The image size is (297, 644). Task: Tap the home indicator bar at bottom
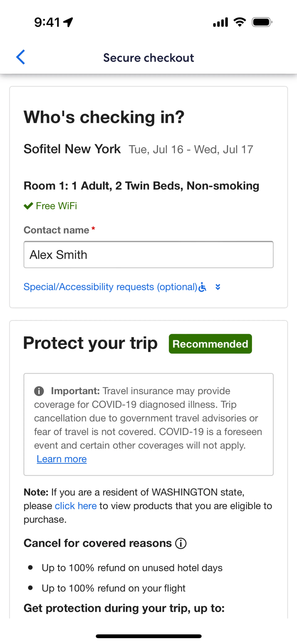tap(148, 636)
